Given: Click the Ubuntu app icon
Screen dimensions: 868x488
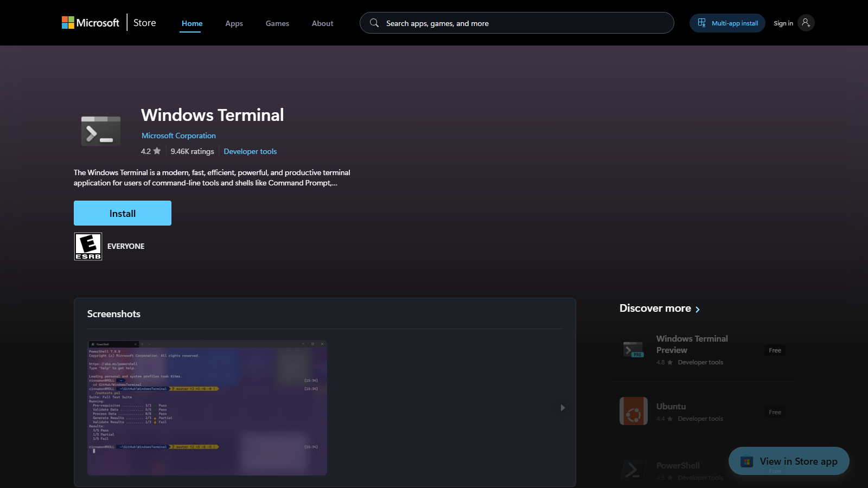Looking at the screenshot, I should click(x=634, y=411).
